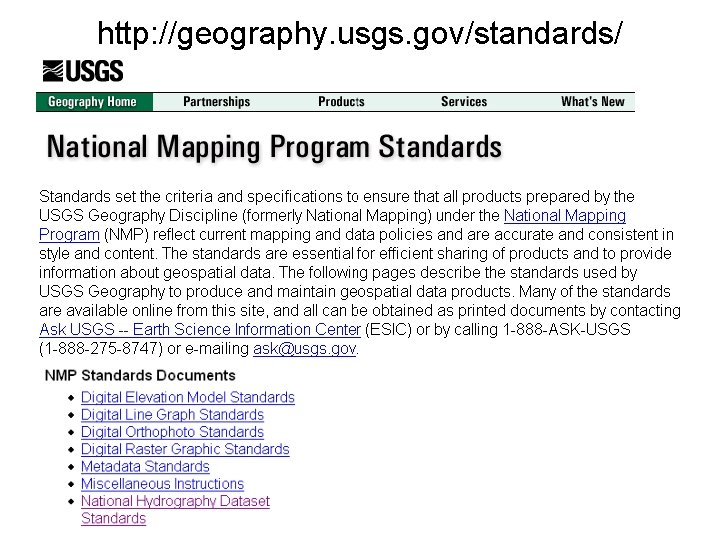Go to the Services menu item
Screen dimensions: 720x540
[x=464, y=101]
